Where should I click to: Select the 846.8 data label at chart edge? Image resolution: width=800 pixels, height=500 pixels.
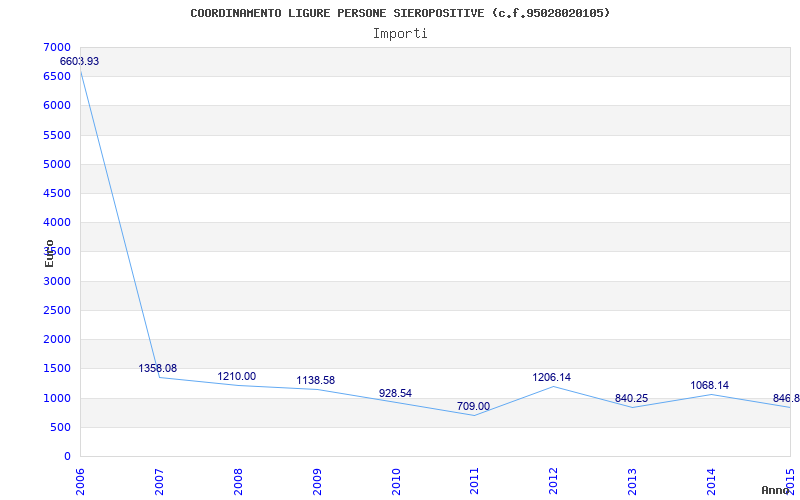coord(787,398)
